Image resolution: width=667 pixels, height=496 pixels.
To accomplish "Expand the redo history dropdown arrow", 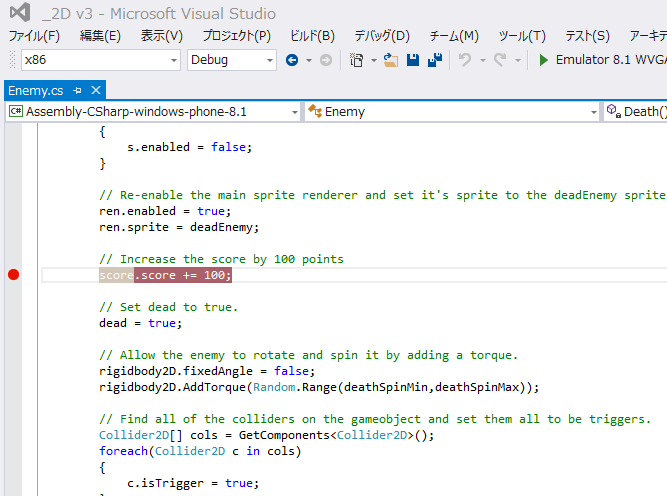I will pos(518,60).
